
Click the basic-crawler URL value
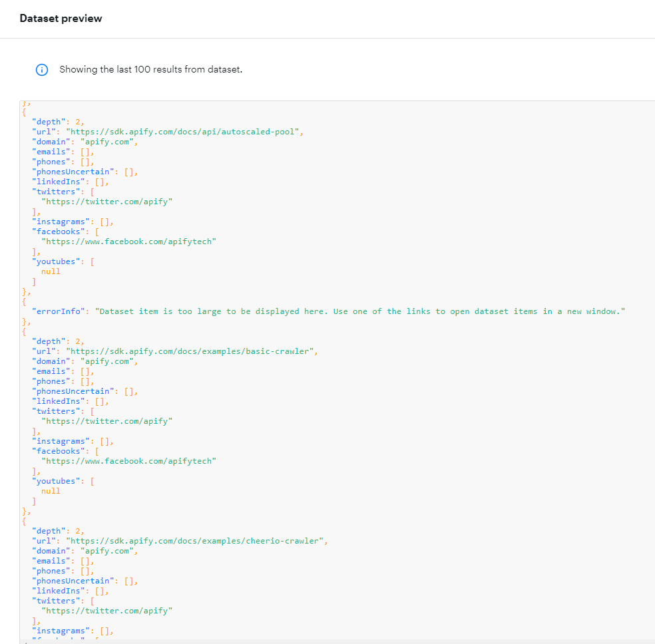[190, 351]
